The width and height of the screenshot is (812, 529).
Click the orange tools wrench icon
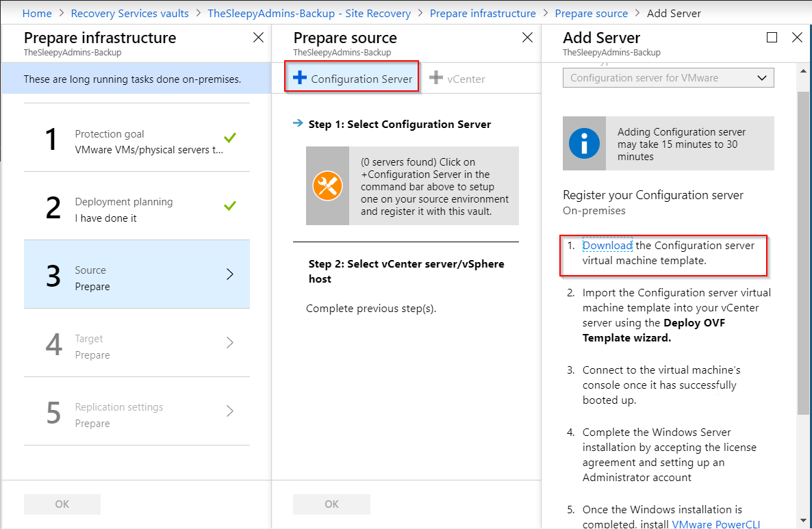[x=327, y=185]
